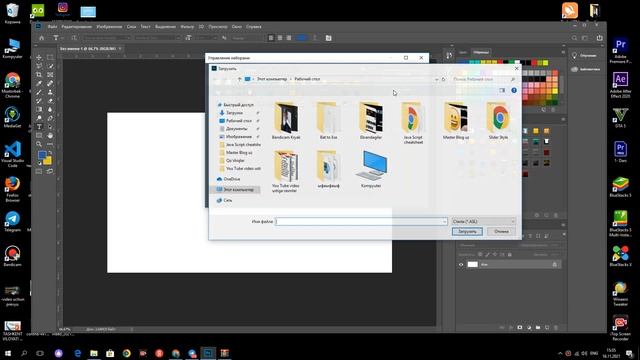The image size is (640, 360).
Task: Click Photoshop icon in Windows taskbar
Action: 208,353
